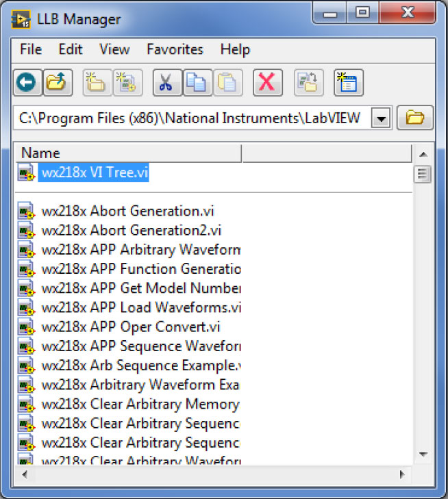Viewport: 448px width, 499px height.
Task: Open the View menu
Action: [114, 49]
